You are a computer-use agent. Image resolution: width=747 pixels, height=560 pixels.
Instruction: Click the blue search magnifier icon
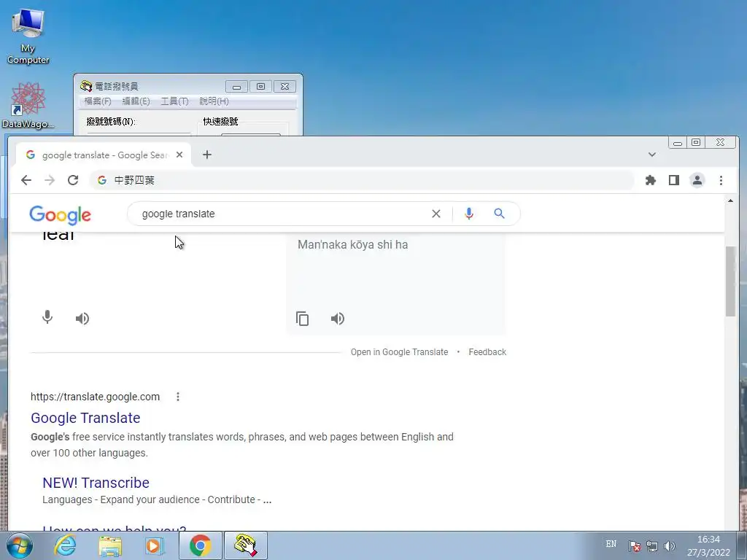(499, 214)
